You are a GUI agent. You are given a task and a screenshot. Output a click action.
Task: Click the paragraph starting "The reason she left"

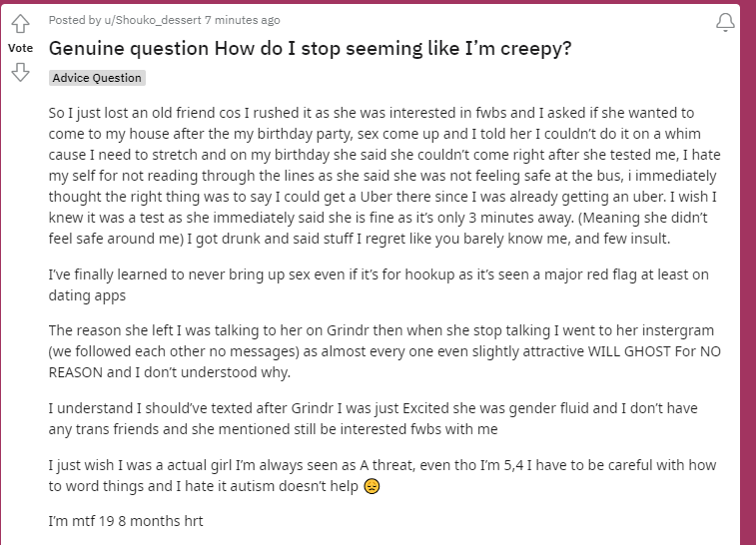pos(384,351)
